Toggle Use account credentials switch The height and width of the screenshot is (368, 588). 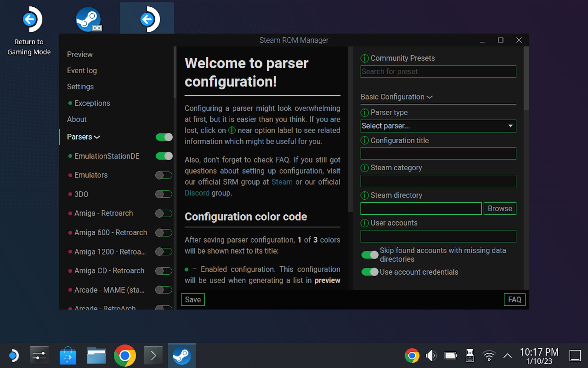pyautogui.click(x=370, y=272)
